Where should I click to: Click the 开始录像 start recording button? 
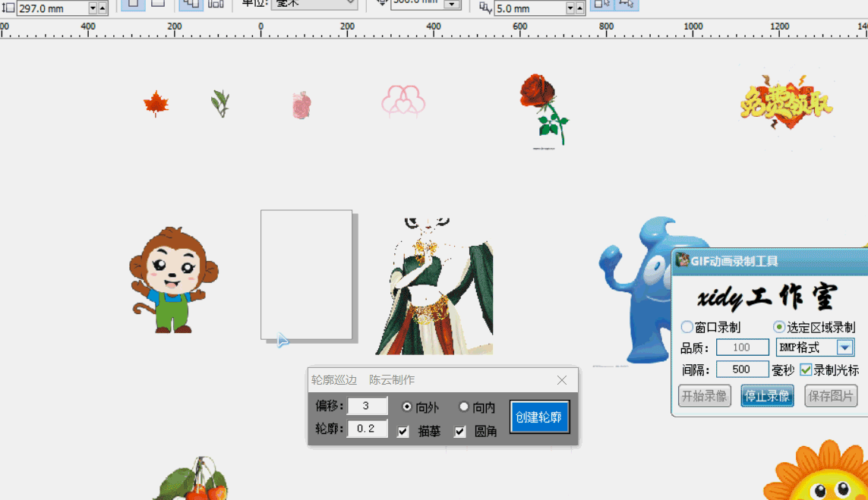click(704, 396)
